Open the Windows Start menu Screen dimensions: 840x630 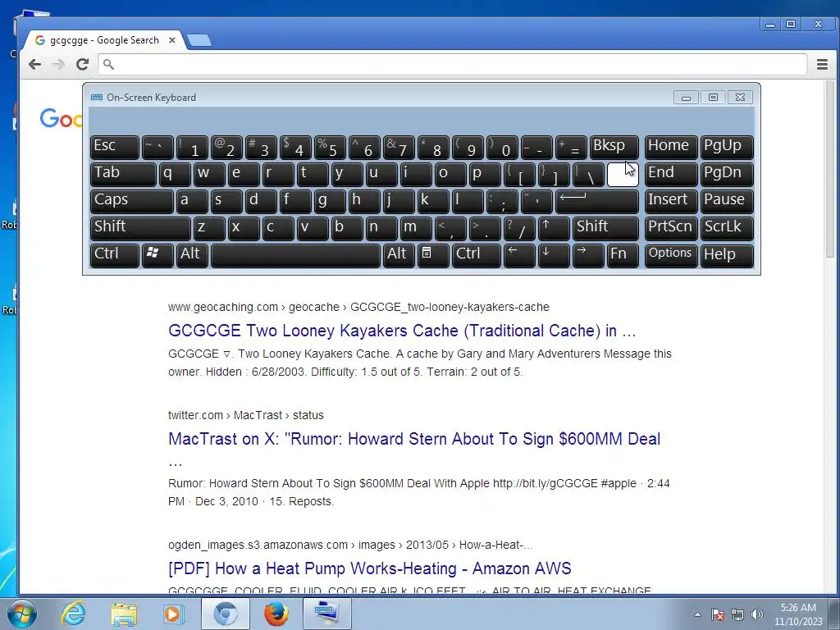coord(21,614)
